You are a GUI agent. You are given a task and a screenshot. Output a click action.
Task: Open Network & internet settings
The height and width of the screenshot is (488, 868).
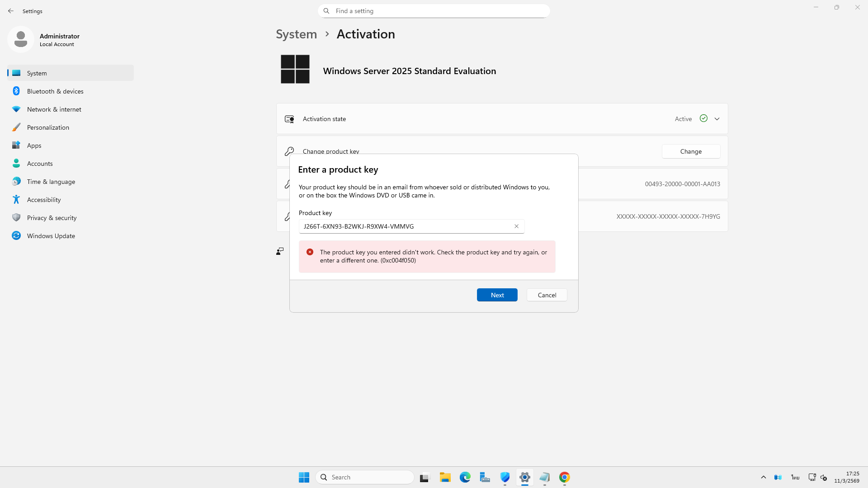(54, 109)
